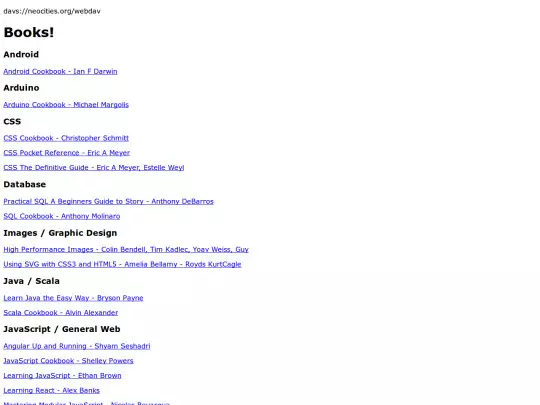Open Learning JavaScript by Ethan Brown
This screenshot has width=540, height=405.
coord(62,376)
